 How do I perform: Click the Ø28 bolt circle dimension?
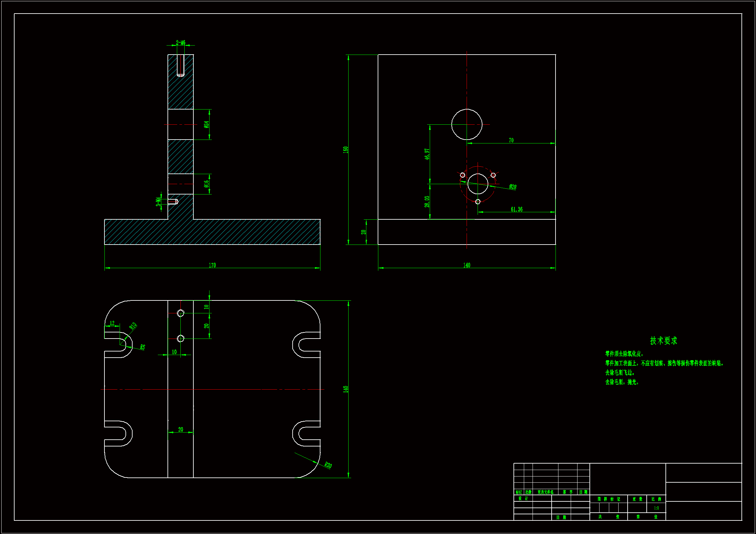click(513, 187)
